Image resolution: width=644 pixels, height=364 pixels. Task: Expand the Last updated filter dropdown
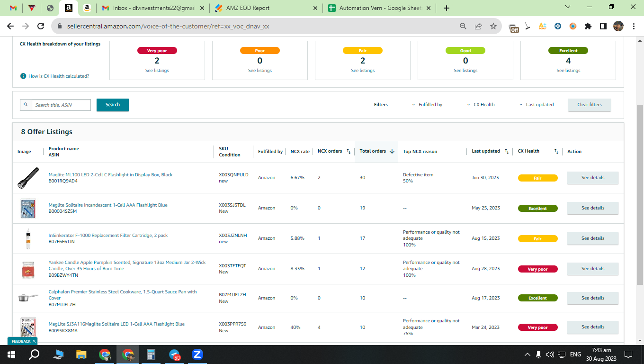coord(537,105)
